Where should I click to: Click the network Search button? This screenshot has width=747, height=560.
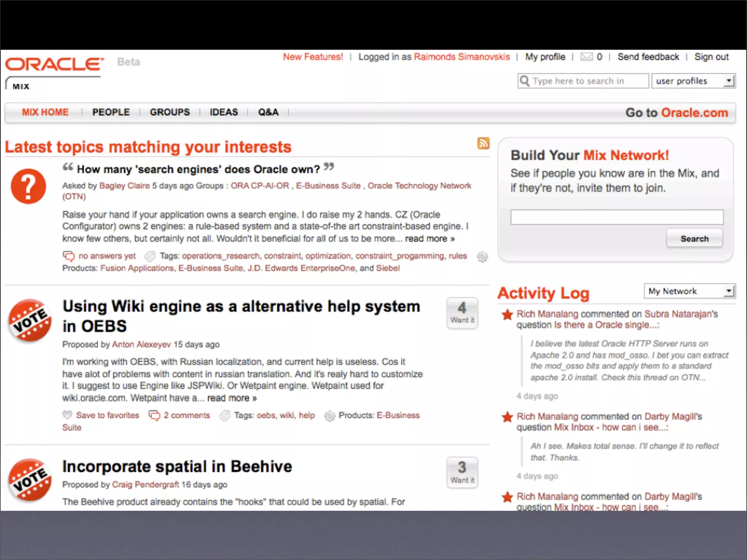point(694,238)
